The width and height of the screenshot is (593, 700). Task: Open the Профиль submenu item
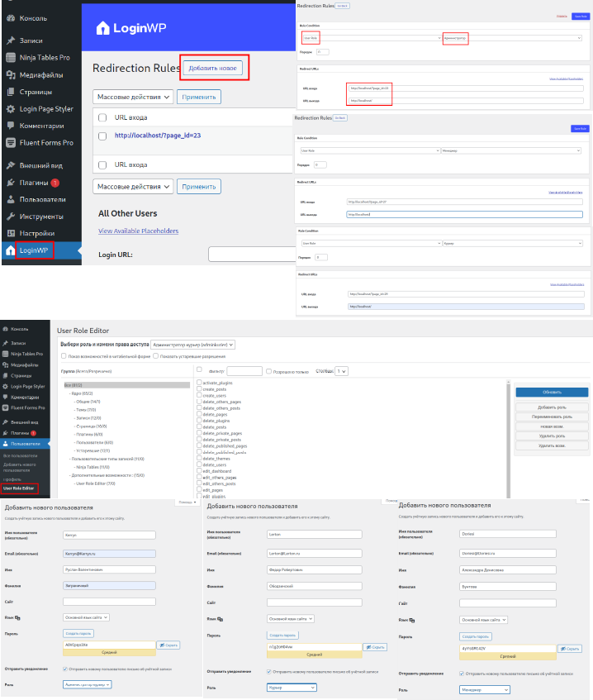pos(12,479)
